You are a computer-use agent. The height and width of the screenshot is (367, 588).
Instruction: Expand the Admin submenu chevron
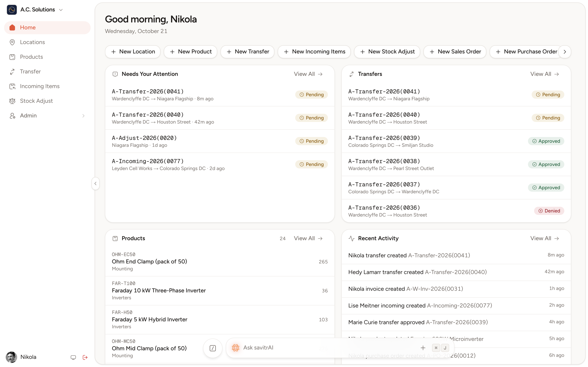[83, 116]
